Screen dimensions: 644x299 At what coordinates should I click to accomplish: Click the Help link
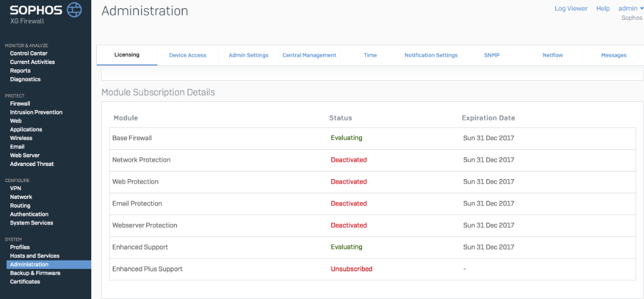[x=602, y=9]
